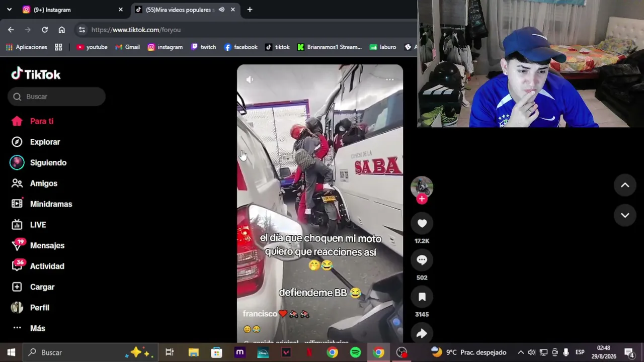This screenshot has width=644, height=362.
Task: Open Minidramas section
Action: click(42, 204)
